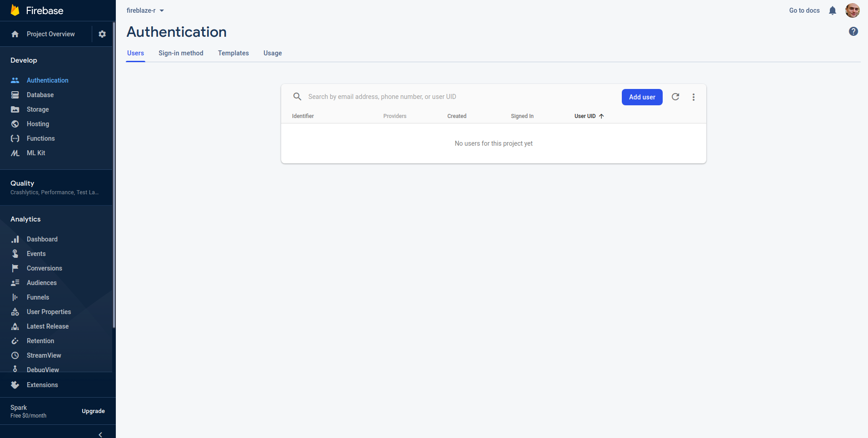Expand the Quality section
868x438 pixels.
[56, 187]
